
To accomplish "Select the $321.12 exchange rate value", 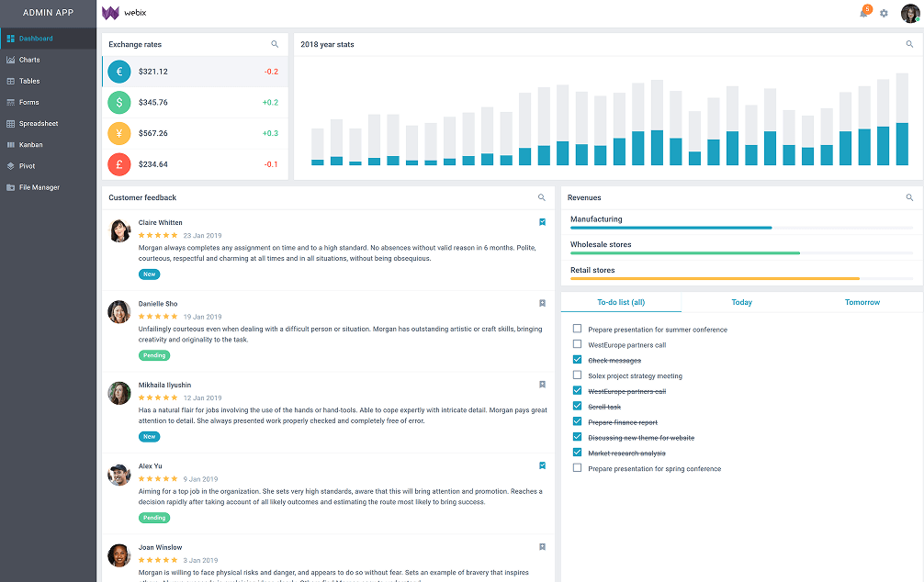I will [x=153, y=72].
